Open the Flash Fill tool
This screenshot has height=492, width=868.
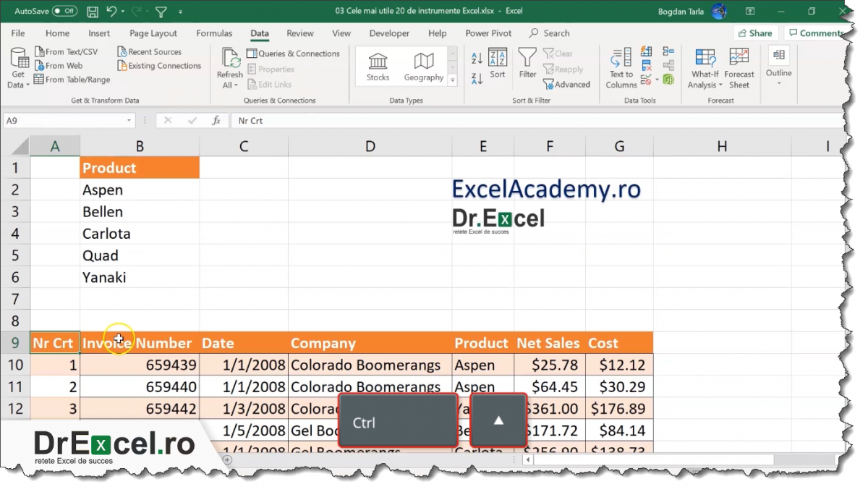[x=645, y=51]
